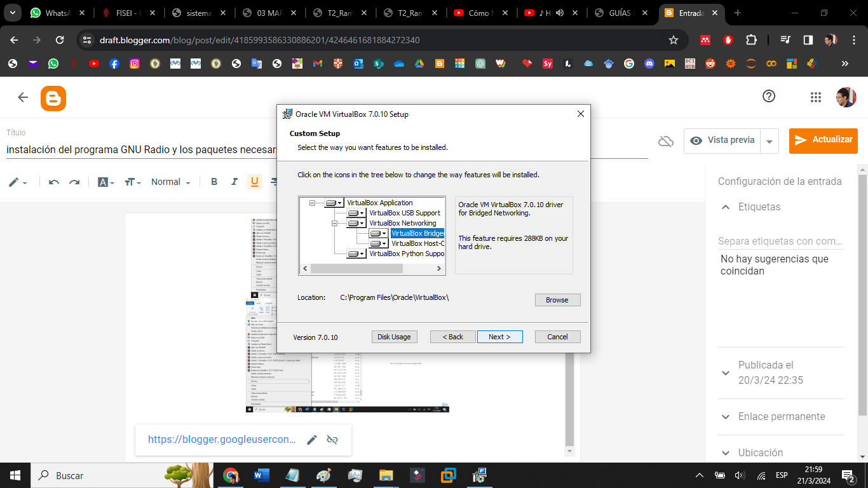Collapse the Etiquetas section
This screenshot has height=488, width=868.
click(725, 207)
